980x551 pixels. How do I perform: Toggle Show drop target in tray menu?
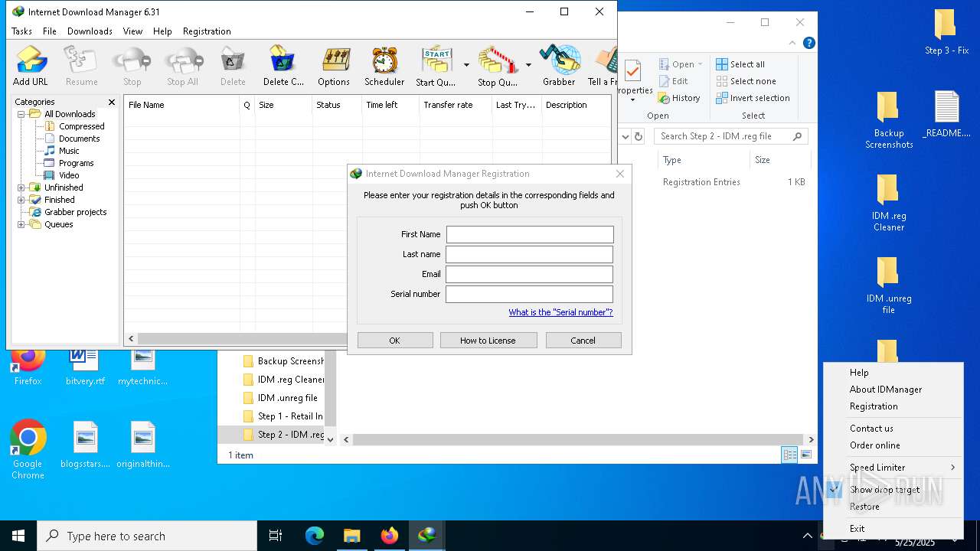click(x=893, y=490)
